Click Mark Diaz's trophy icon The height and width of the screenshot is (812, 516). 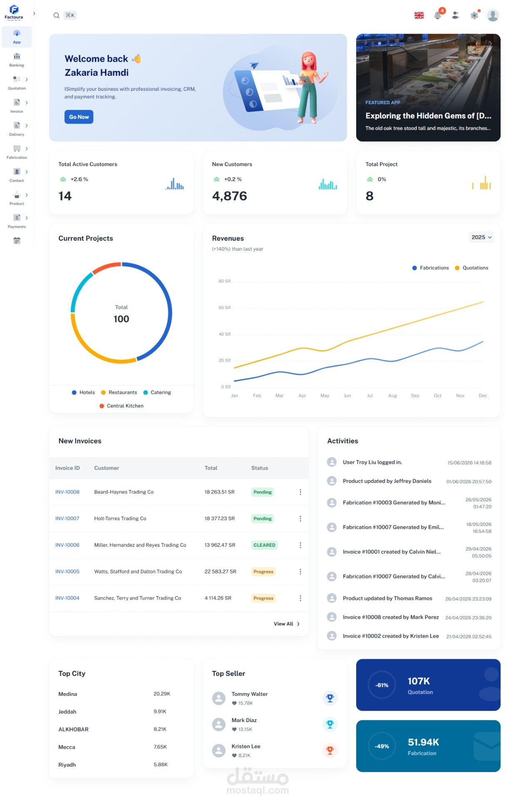click(330, 724)
